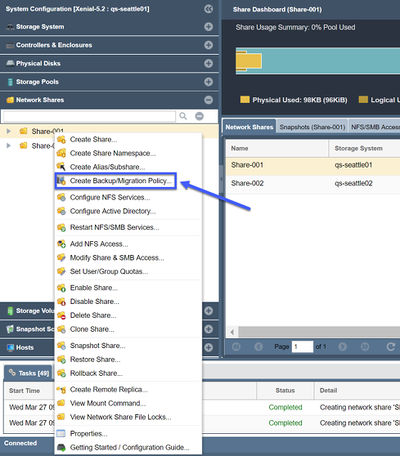Click the Modify Share & SMB Access icon
400x456 pixels.
tap(61, 258)
